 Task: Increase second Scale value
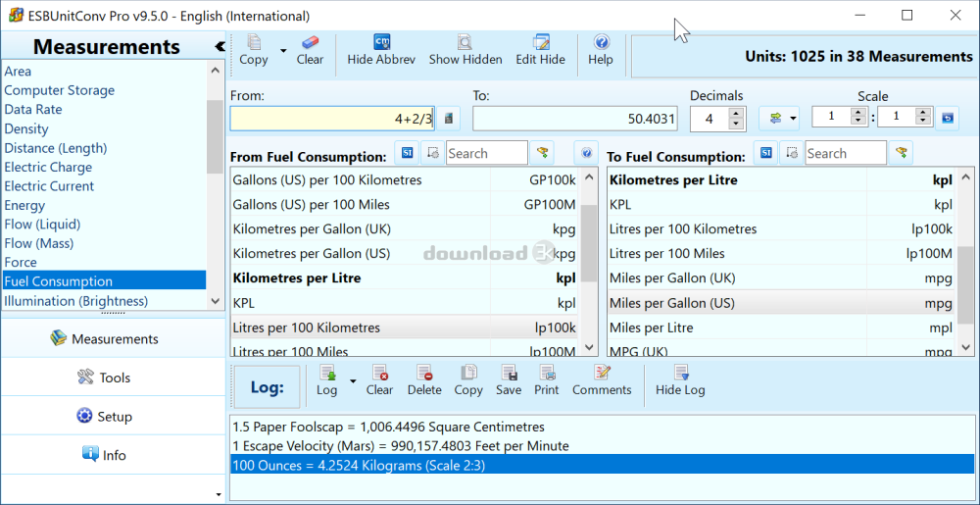(x=924, y=113)
